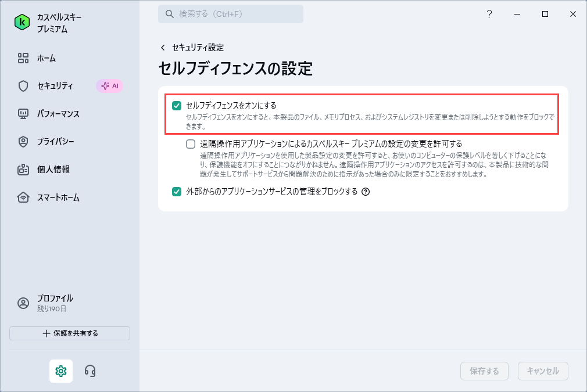Click the help question mark in title bar
The width and height of the screenshot is (587, 392).
pyautogui.click(x=489, y=14)
